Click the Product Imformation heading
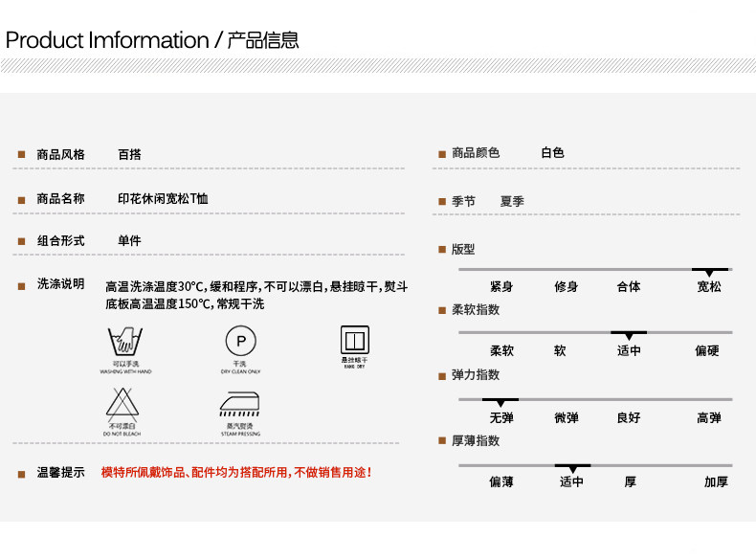The height and width of the screenshot is (559, 756). coord(152,40)
